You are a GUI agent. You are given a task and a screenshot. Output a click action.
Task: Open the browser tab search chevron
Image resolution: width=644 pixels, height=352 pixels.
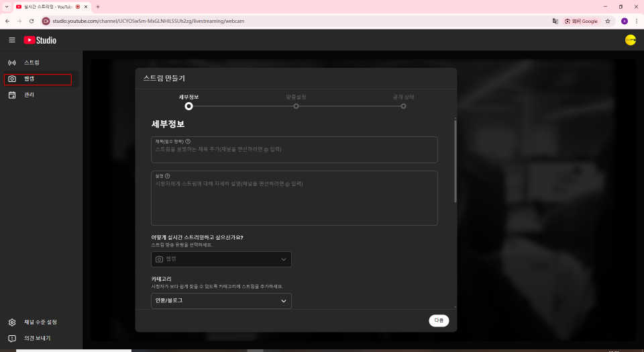point(6,6)
